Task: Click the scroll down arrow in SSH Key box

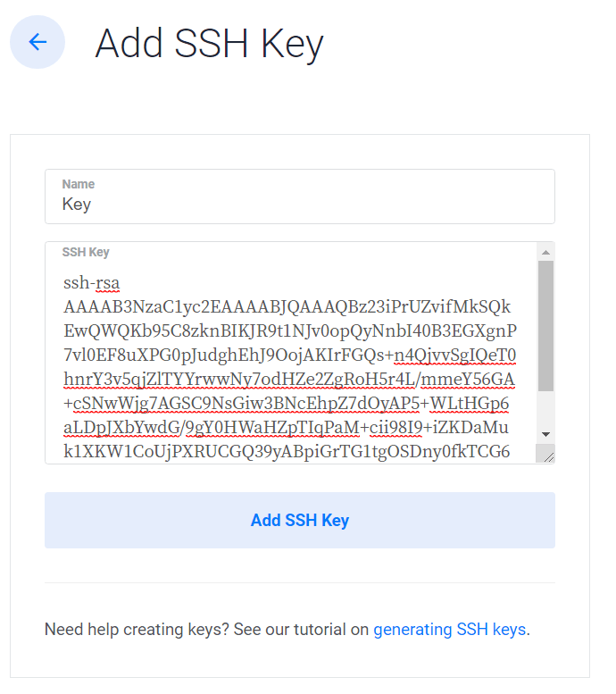Action: point(545,434)
